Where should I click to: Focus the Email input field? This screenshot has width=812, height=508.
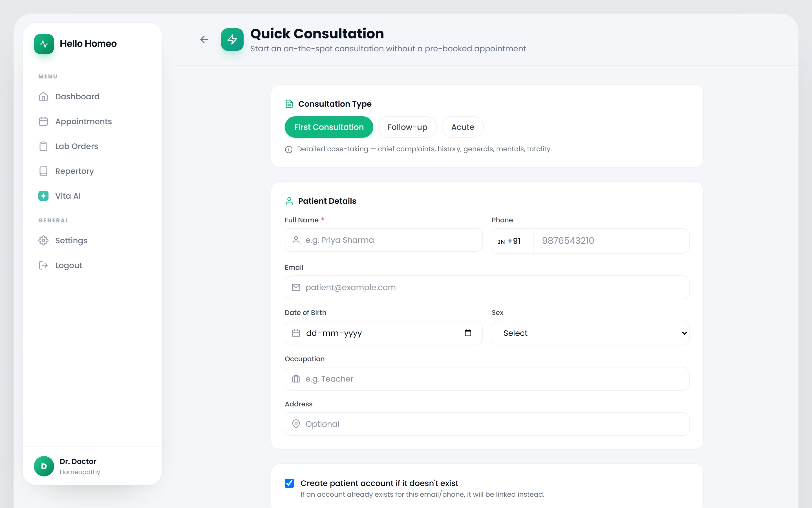(487, 287)
